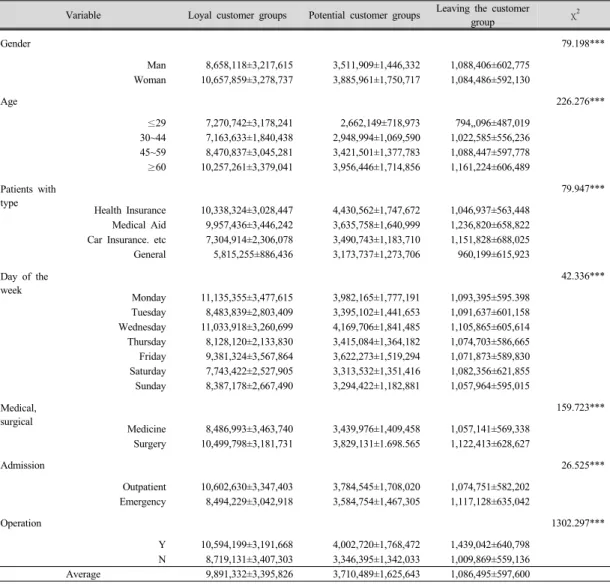Select the 'Potential customer groups' header
The width and height of the screenshot is (610, 584).
(364, 16)
